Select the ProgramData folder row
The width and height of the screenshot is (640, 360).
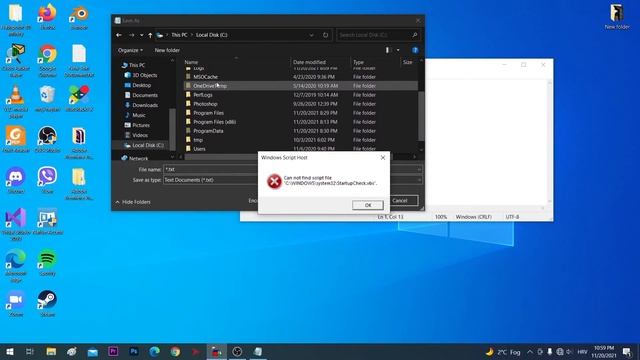pyautogui.click(x=300, y=131)
